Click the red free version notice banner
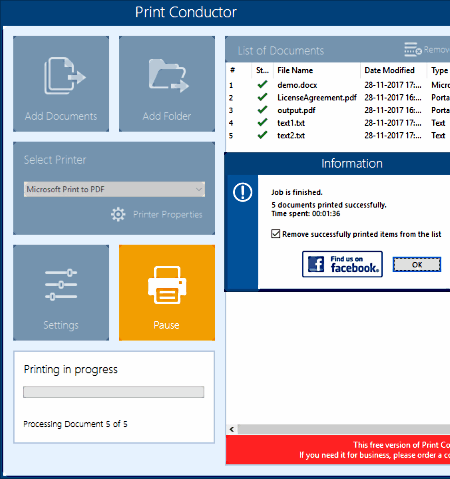Image resolution: width=450 pixels, height=479 pixels. [x=338, y=450]
